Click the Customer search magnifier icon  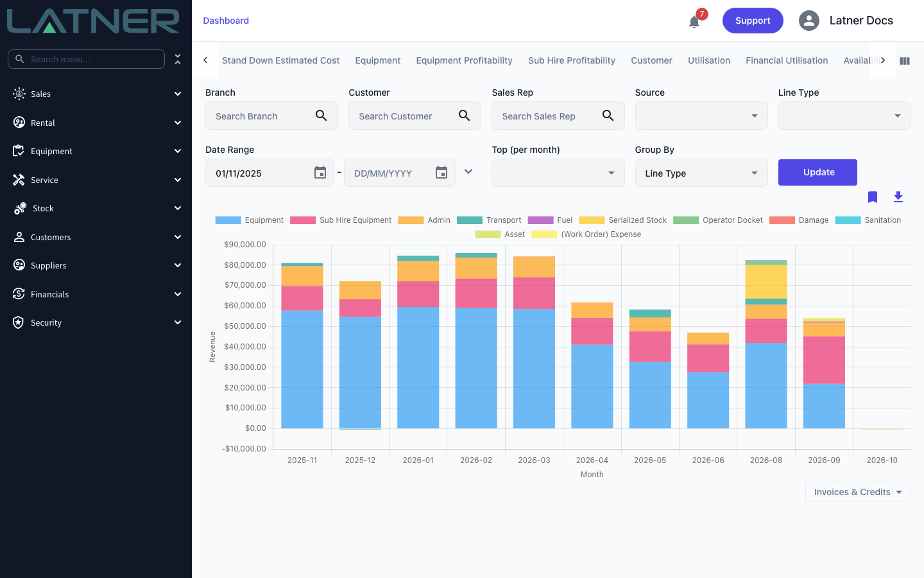coord(465,116)
